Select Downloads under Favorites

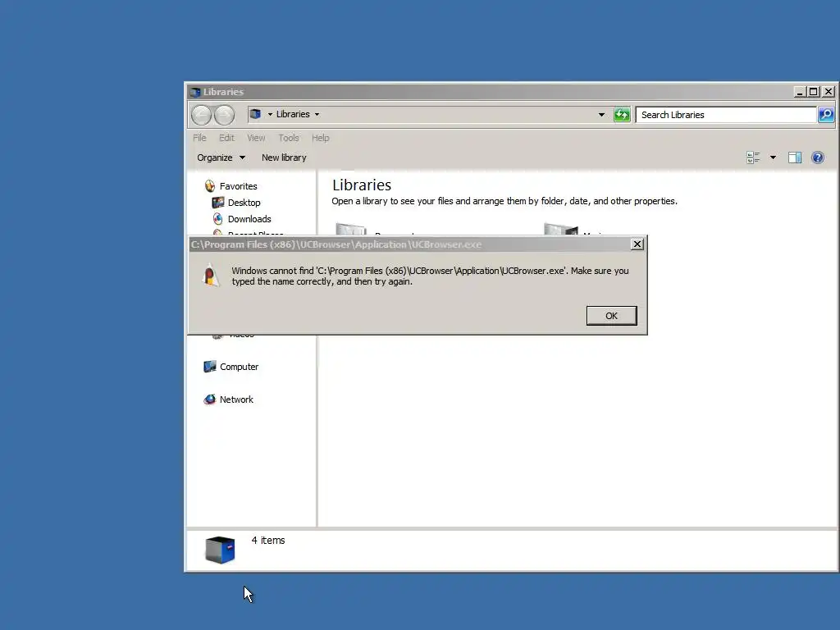point(249,218)
